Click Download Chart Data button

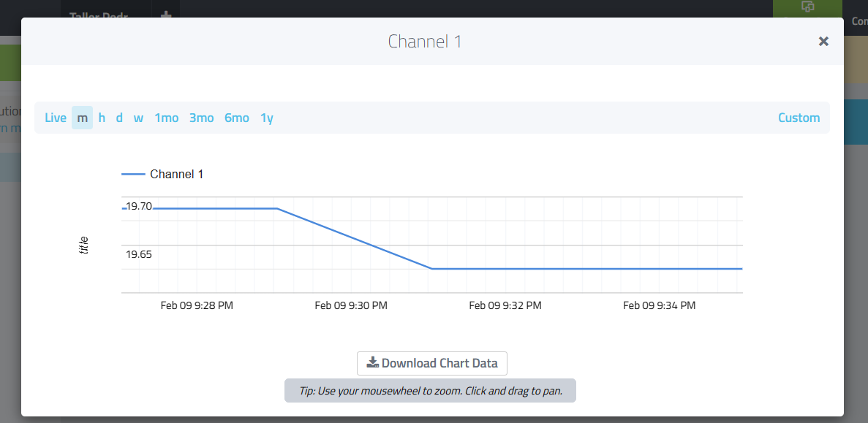[431, 363]
